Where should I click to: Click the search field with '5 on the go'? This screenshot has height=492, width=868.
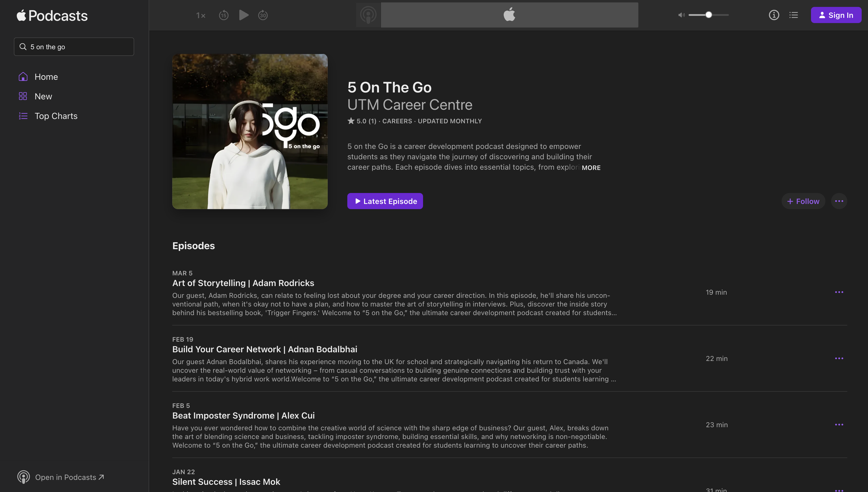tap(74, 47)
